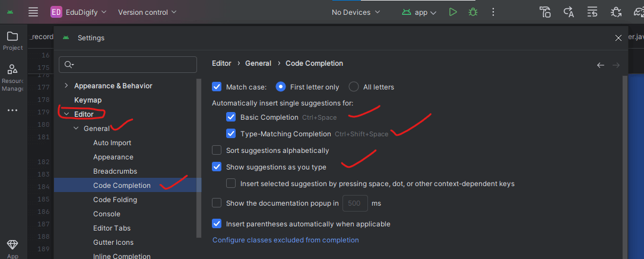Screen dimensions: 644x259
Task: Enable Show the documentation popup checkbox
Action: (x=217, y=203)
